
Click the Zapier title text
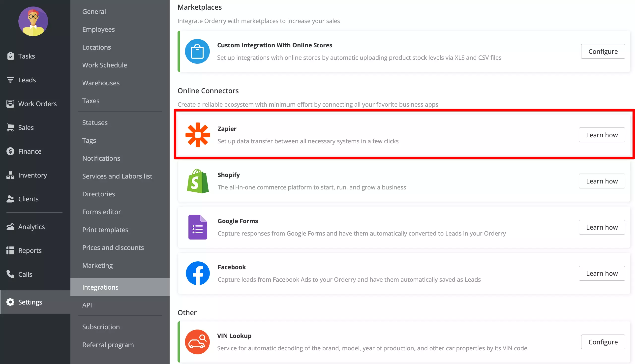(227, 128)
